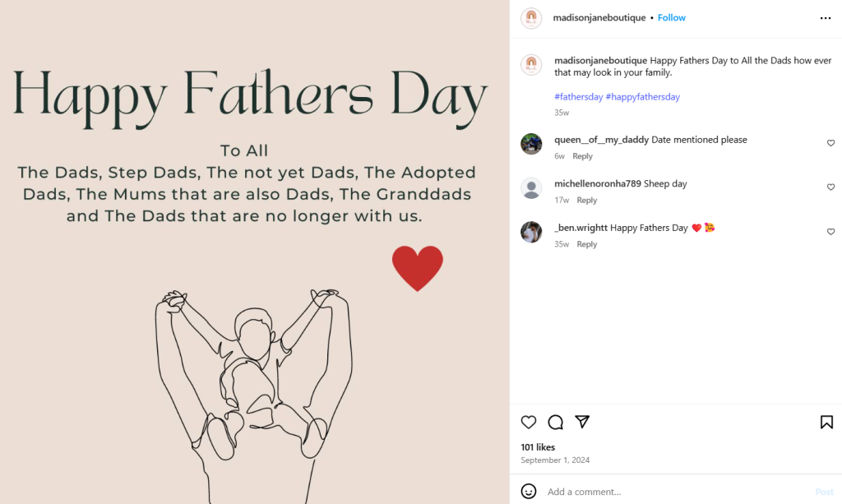Open the #fathersday hashtag
This screenshot has height=504, width=842.
pyautogui.click(x=578, y=97)
